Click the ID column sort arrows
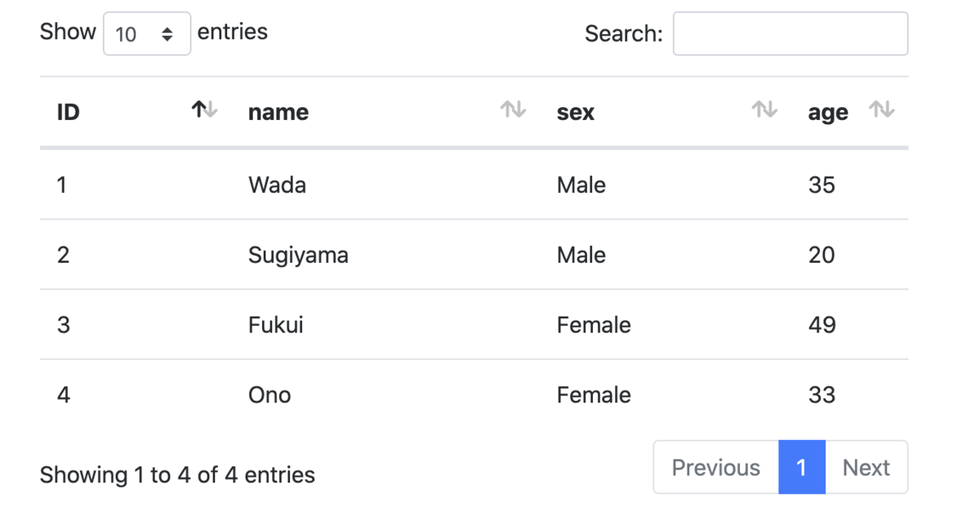This screenshot has width=980, height=507. pos(204,109)
